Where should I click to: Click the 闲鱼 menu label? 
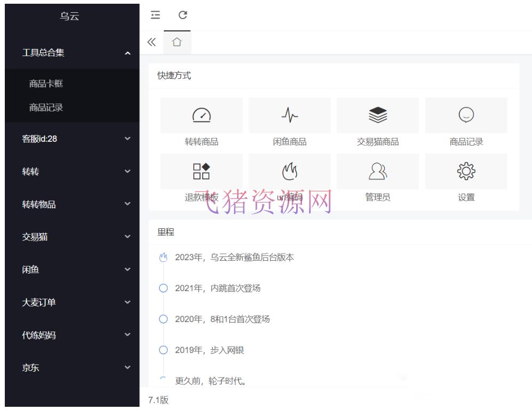(30, 270)
